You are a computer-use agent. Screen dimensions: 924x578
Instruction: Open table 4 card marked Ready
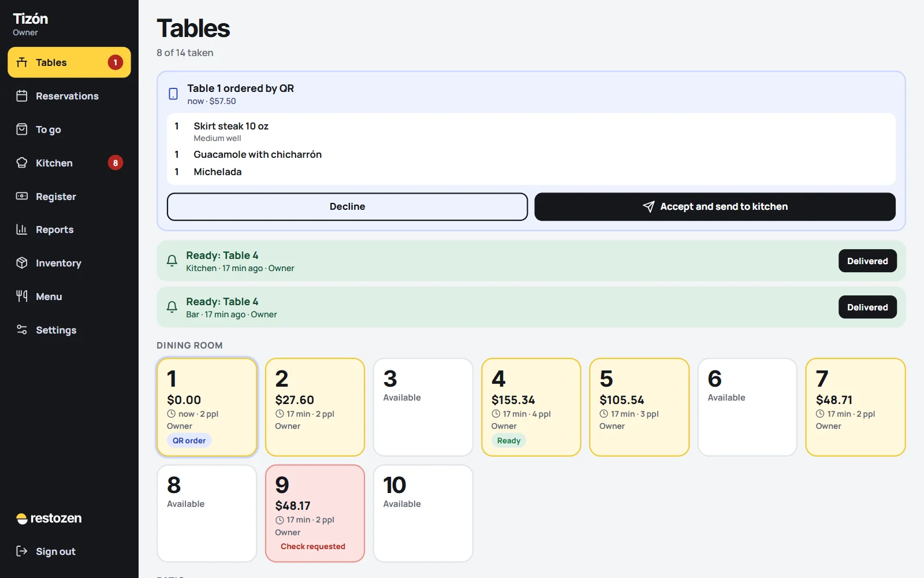click(531, 407)
